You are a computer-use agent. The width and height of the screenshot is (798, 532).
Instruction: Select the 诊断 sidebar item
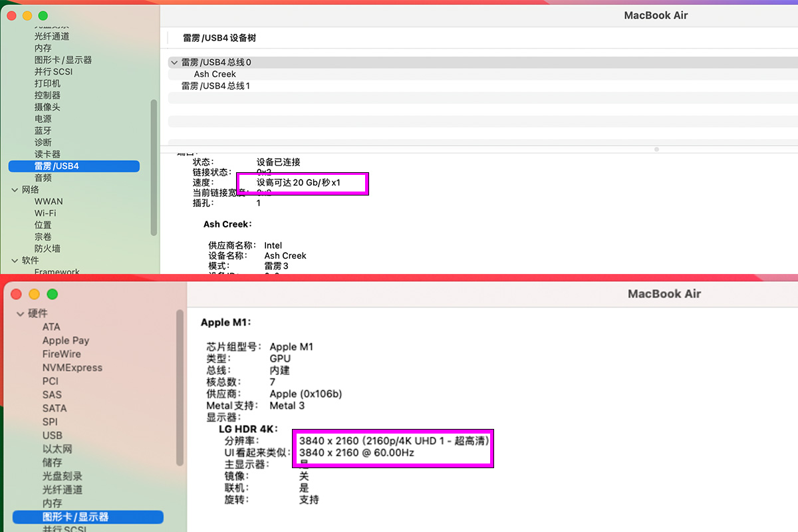(x=43, y=142)
